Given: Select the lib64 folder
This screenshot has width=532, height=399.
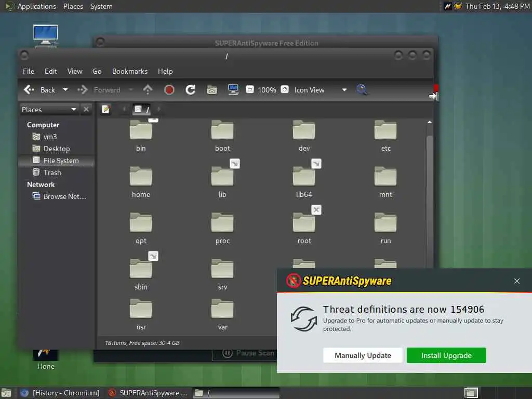Looking at the screenshot, I should click(x=304, y=182).
